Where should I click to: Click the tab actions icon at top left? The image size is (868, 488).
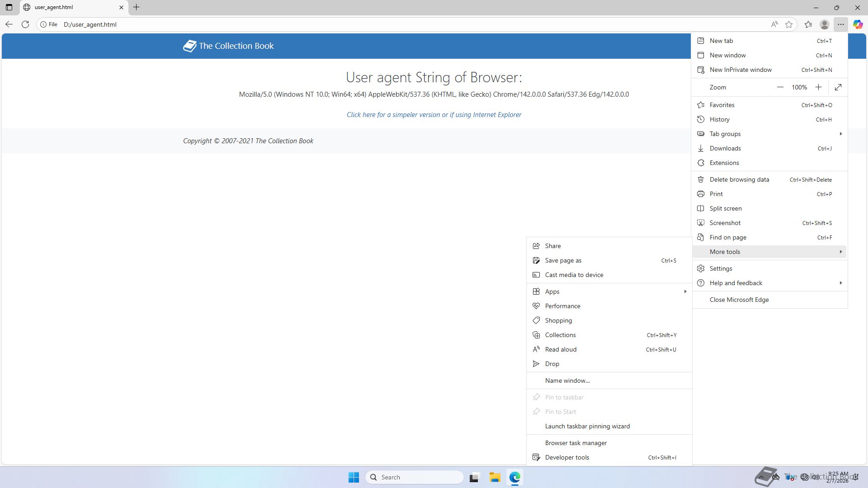[9, 7]
